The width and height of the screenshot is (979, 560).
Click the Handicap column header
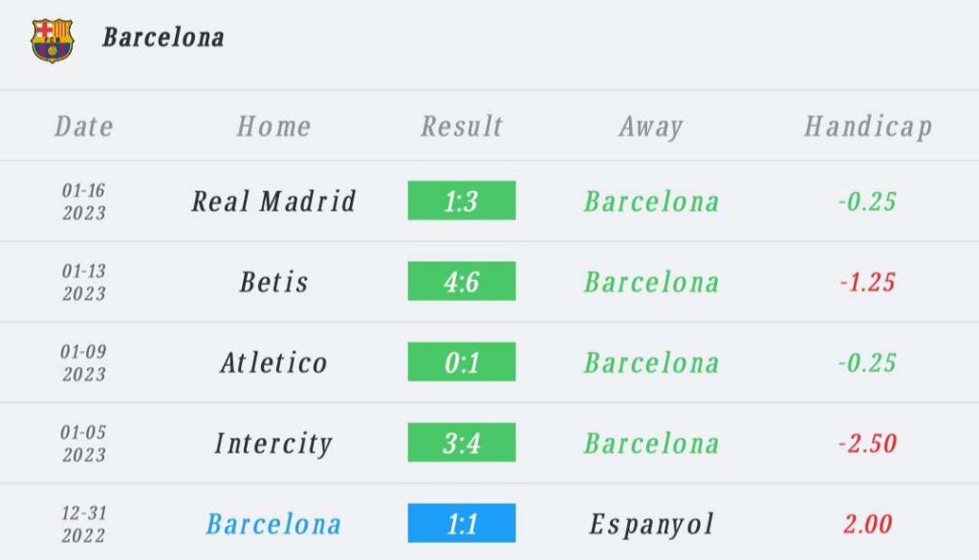coord(868,126)
